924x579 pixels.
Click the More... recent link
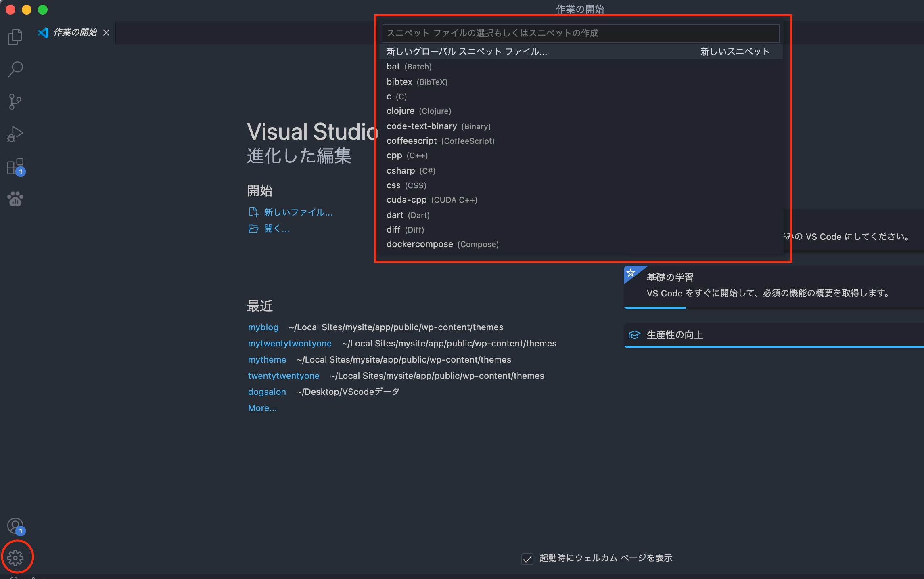[x=263, y=408]
